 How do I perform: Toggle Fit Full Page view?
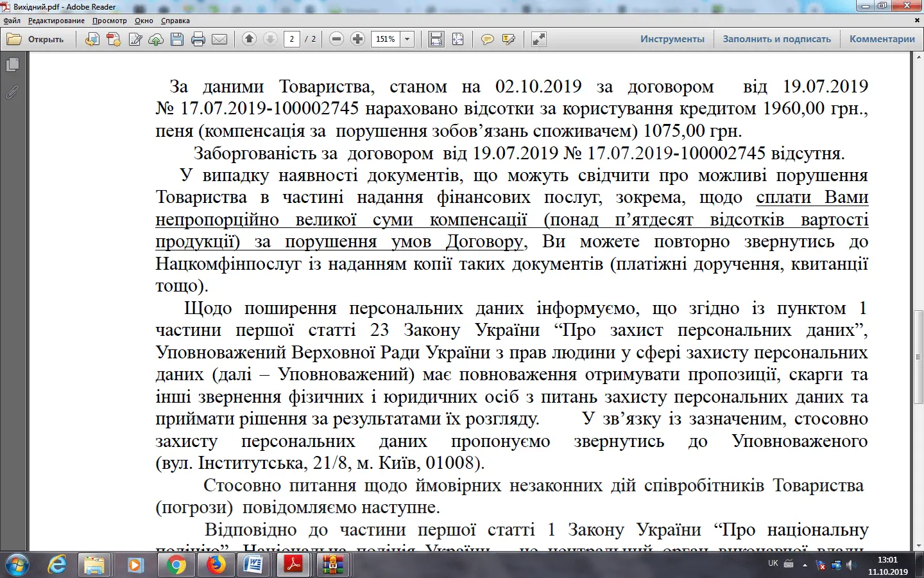point(458,39)
